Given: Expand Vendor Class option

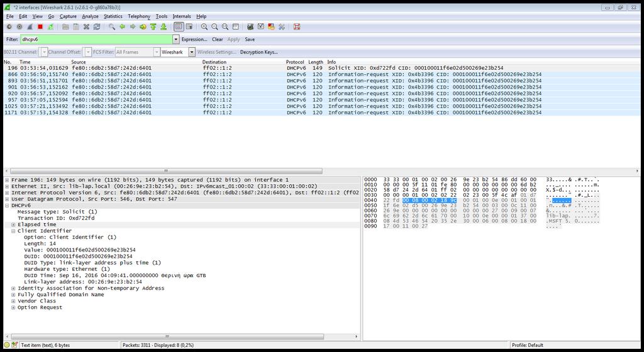Looking at the screenshot, I should coord(13,301).
